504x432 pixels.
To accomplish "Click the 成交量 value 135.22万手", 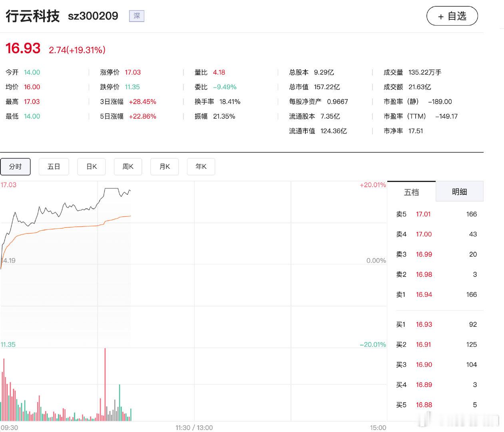I will [425, 72].
